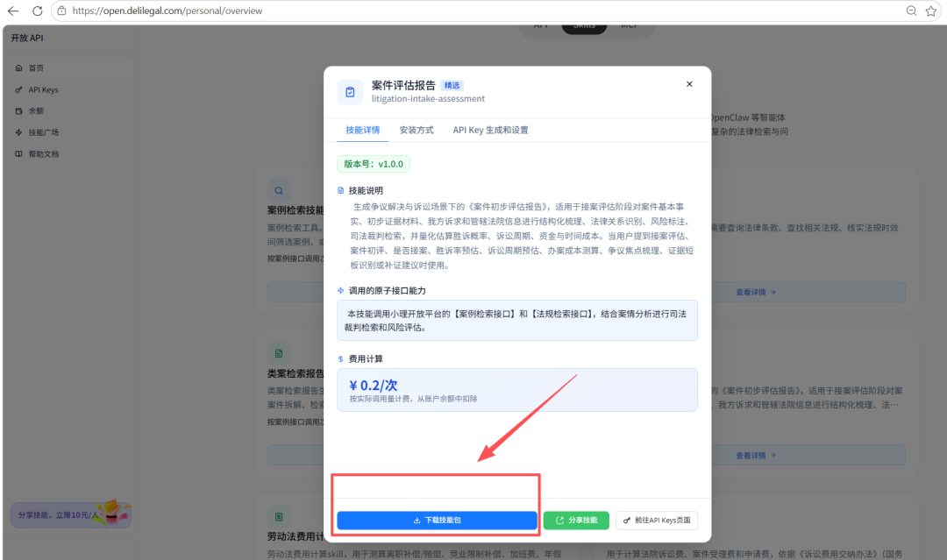This screenshot has height=560, width=947.
Task: Click the 费用计算 section heading
Action: pyautogui.click(x=366, y=359)
